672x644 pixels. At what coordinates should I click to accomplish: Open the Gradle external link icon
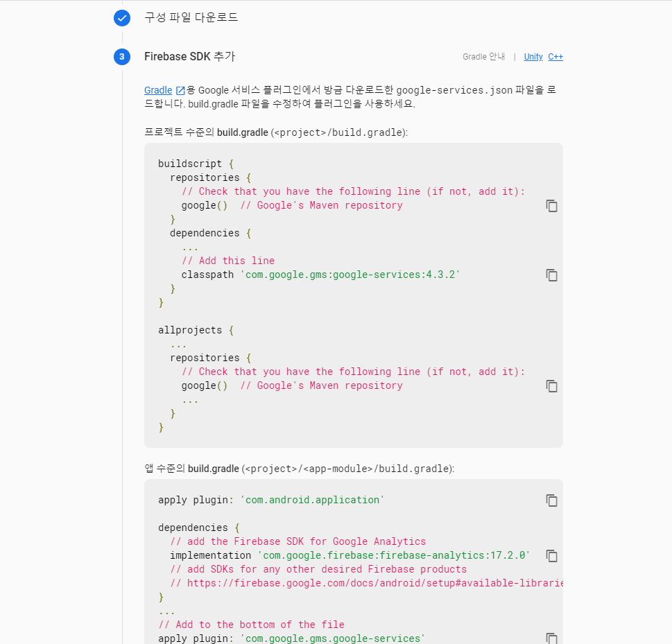(x=180, y=90)
